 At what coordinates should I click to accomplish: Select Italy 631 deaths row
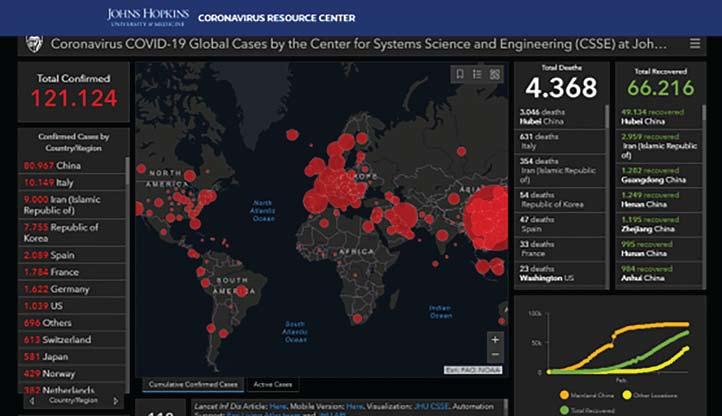(559, 141)
